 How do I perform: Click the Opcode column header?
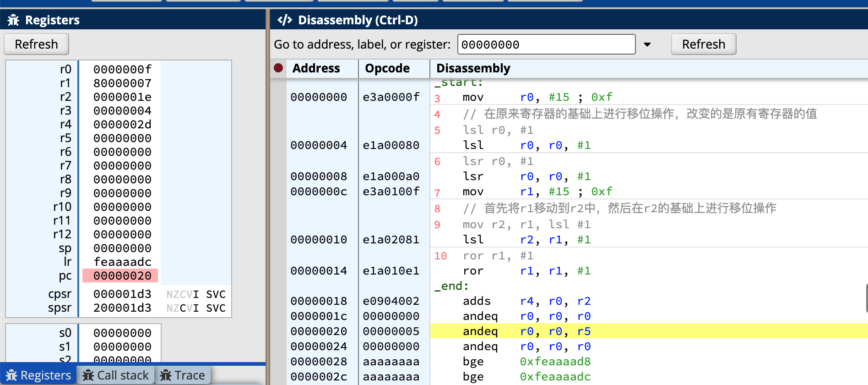(x=387, y=68)
